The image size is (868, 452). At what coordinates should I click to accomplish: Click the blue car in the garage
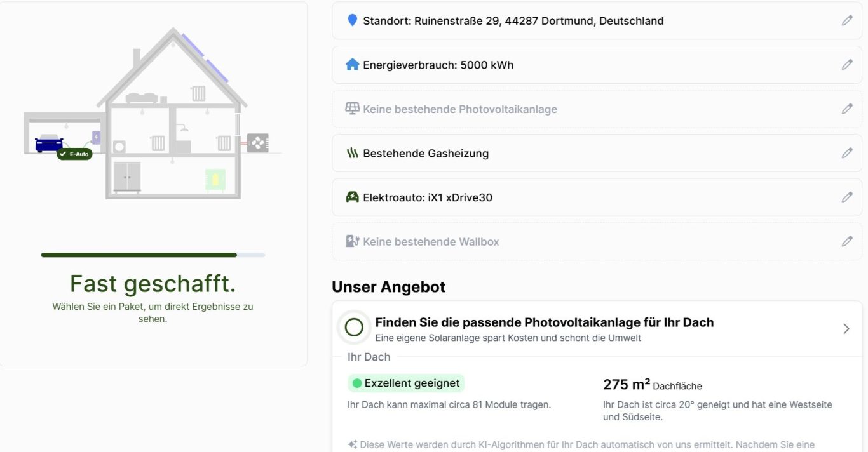(49, 143)
